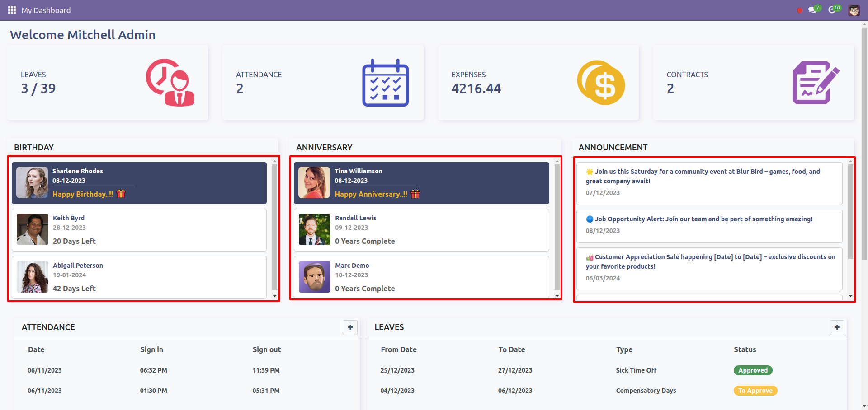868x410 pixels.
Task: Click the Contracts document pen icon
Action: pos(816,83)
